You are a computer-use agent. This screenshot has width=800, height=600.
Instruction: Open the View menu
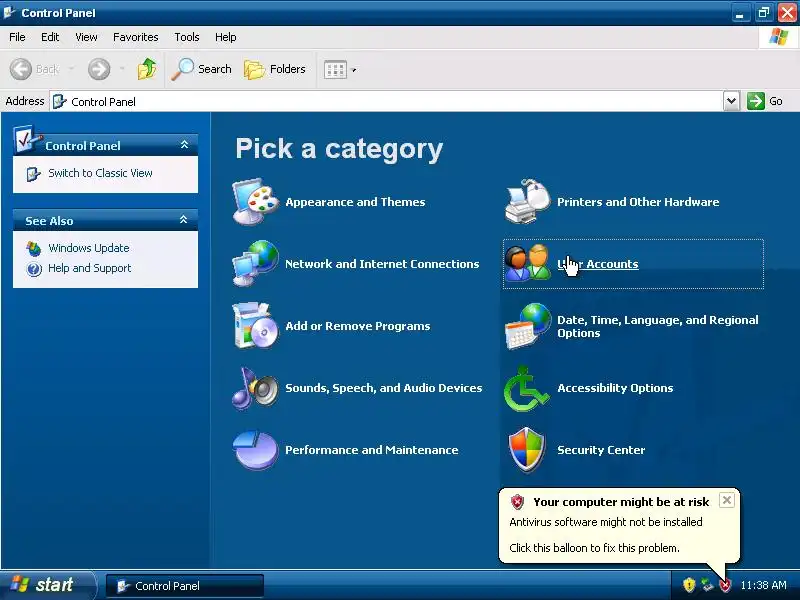coord(86,37)
